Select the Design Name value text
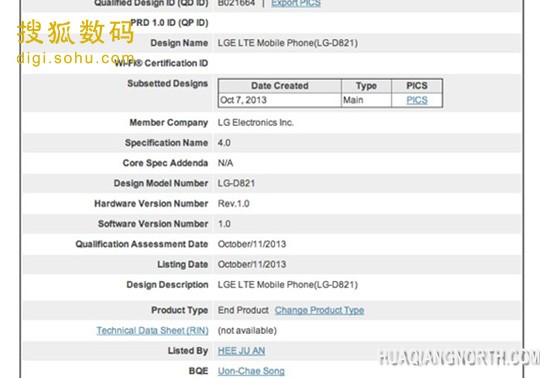This screenshot has height=378, width=550. 288,43
